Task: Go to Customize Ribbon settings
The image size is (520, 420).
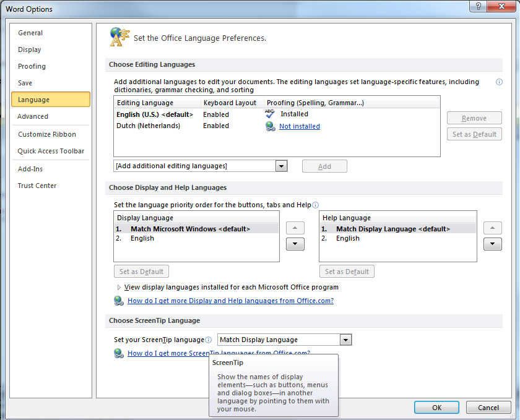Action: (47, 134)
